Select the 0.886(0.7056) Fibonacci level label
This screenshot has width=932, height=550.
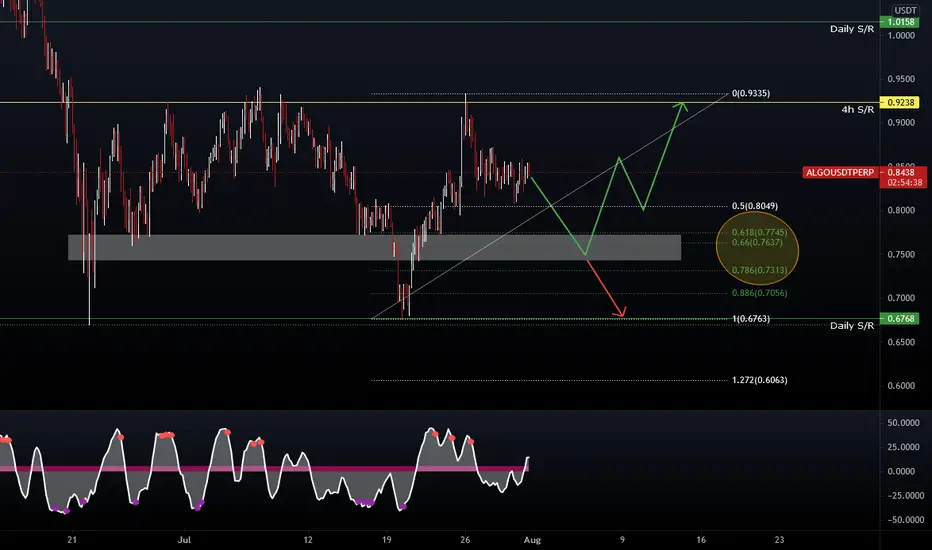pyautogui.click(x=759, y=293)
